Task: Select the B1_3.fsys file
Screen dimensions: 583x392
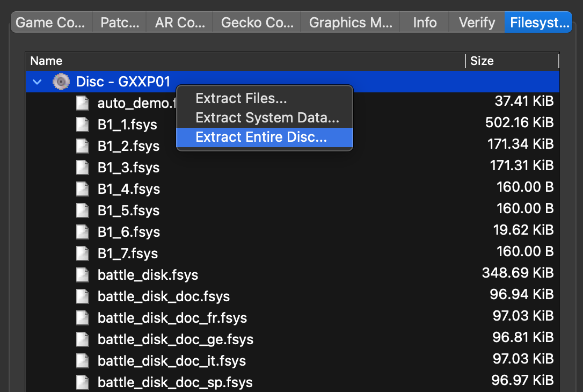Action: (128, 168)
